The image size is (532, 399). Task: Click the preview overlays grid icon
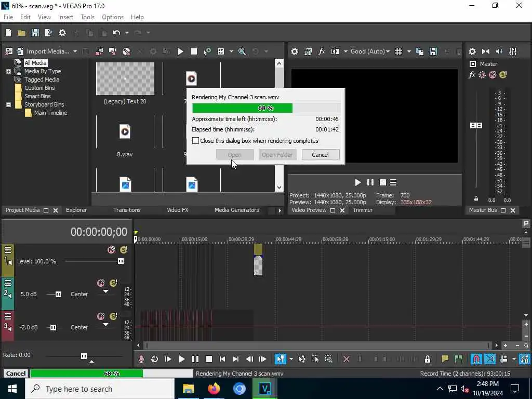(398, 51)
